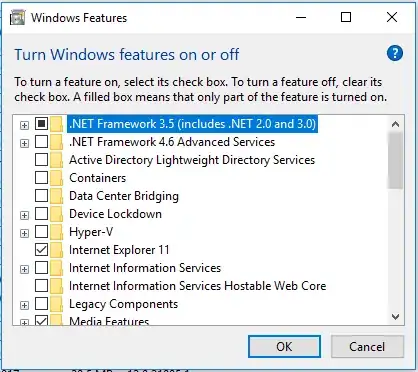Click the folder icon next to Hyper-V
The image size is (418, 372).
[56, 232]
